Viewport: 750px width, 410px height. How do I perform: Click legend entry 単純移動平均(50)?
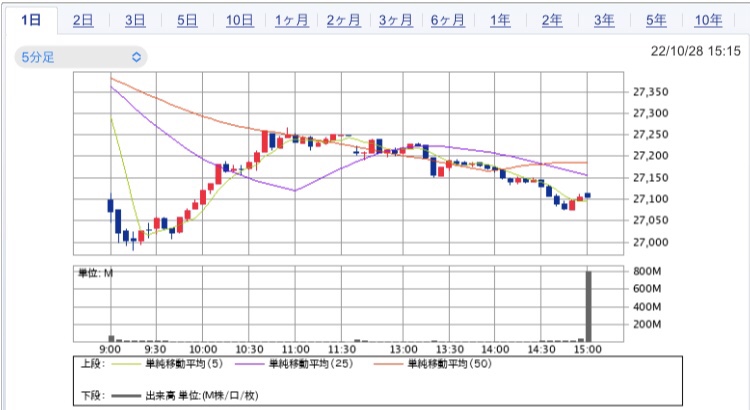(x=450, y=364)
